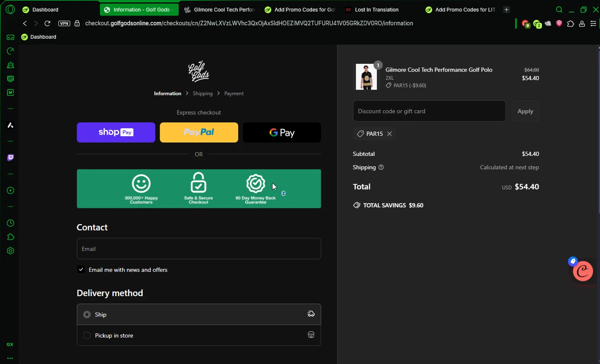600x364 pixels.
Task: Click the trust badges green banner
Action: tap(199, 189)
